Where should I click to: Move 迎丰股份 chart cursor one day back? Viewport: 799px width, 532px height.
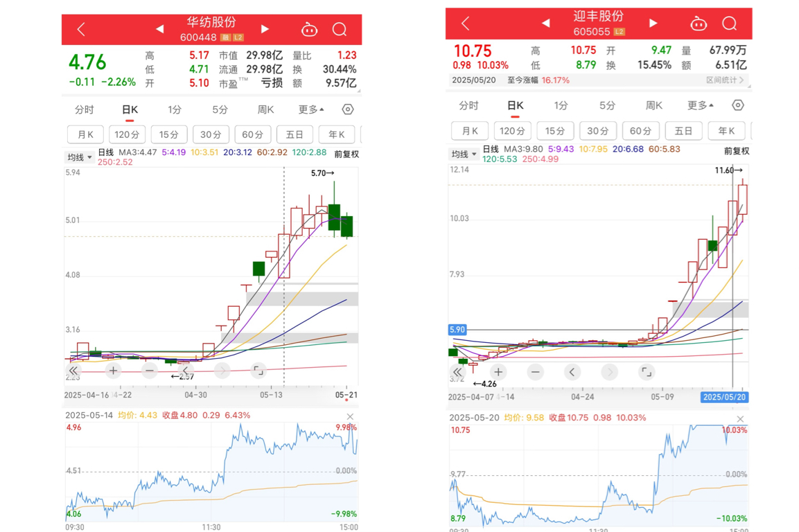[x=572, y=372]
